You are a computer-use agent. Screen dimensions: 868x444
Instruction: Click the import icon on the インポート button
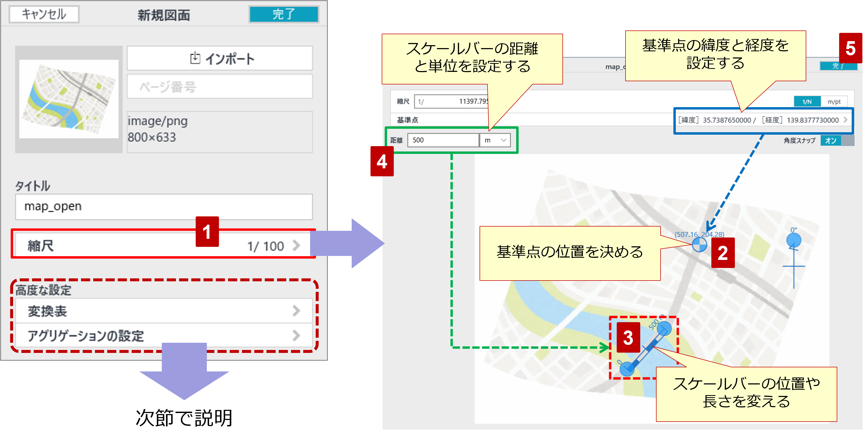click(195, 58)
